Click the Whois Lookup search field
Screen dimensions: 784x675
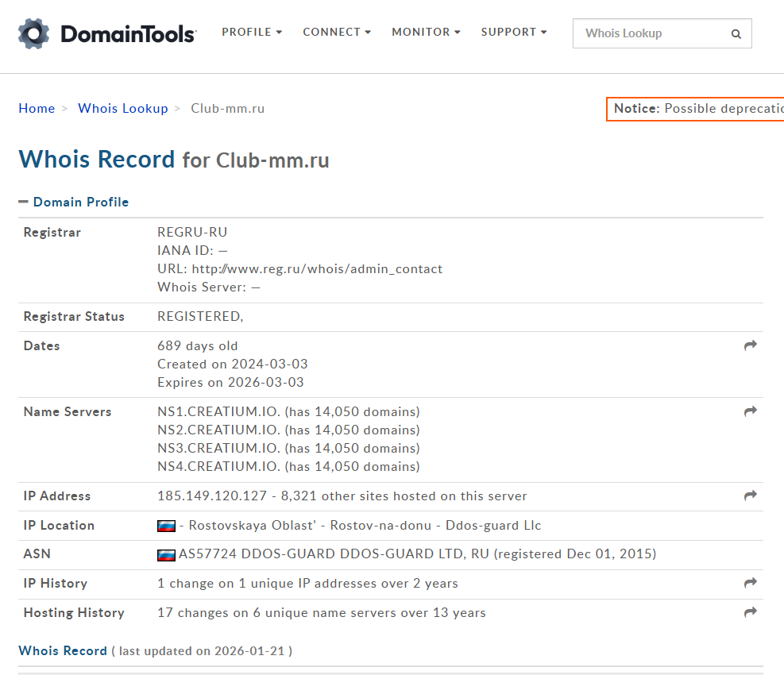[651, 33]
